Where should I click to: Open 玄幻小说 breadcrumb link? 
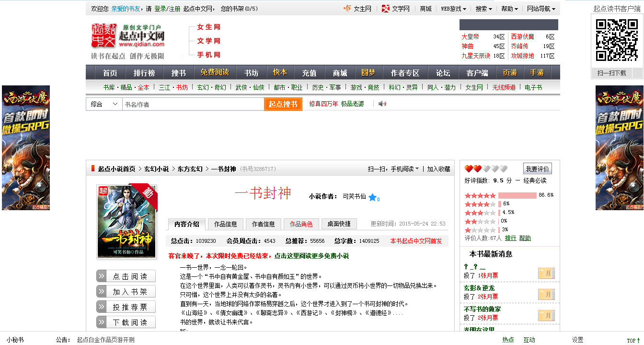[157, 169]
